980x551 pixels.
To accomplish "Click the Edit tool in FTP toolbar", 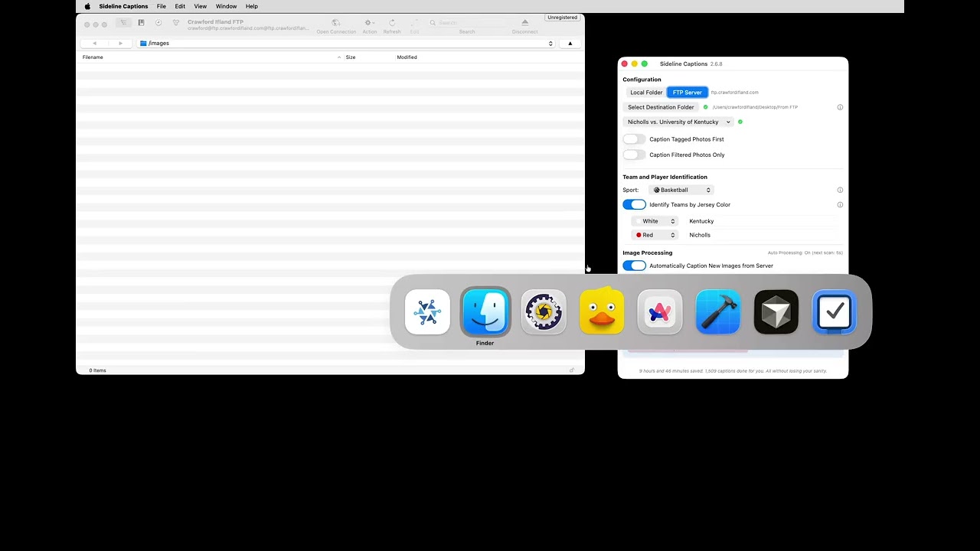I will [x=414, y=26].
